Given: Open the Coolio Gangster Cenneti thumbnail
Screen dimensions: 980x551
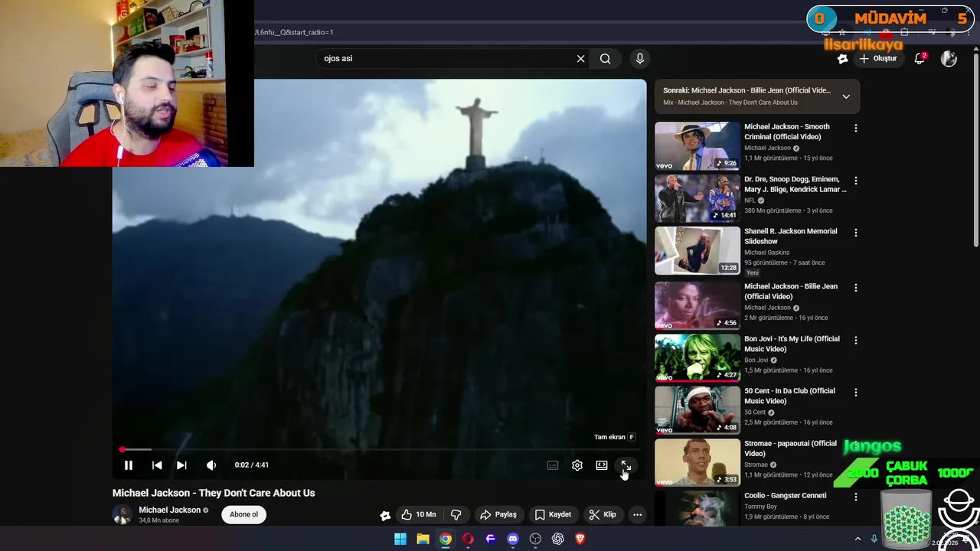Looking at the screenshot, I should click(697, 509).
